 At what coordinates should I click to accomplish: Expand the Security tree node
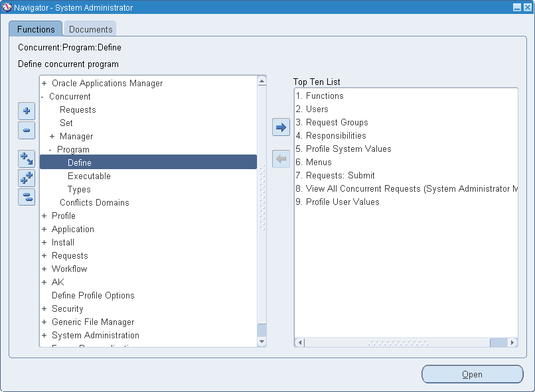[x=44, y=309]
